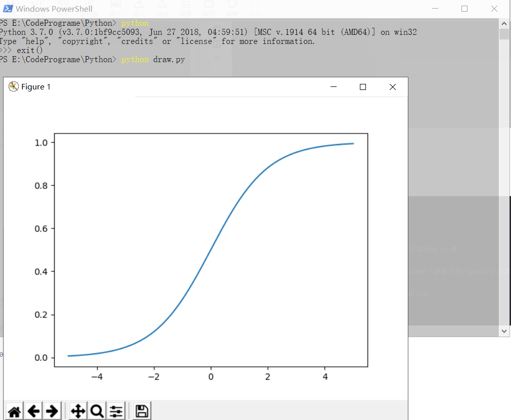Reset plot view with Home icon
The image size is (511, 420).
[x=14, y=411]
